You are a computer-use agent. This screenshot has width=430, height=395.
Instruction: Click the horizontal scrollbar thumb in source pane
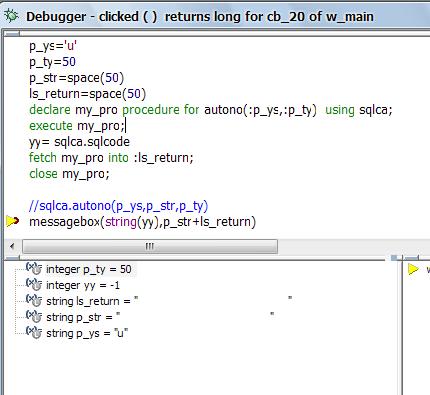tap(150, 247)
